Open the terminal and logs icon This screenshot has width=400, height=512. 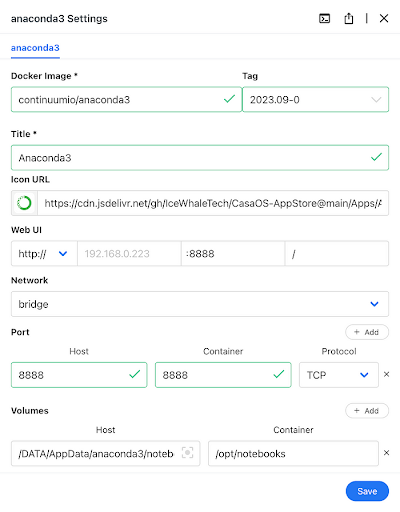(324, 18)
